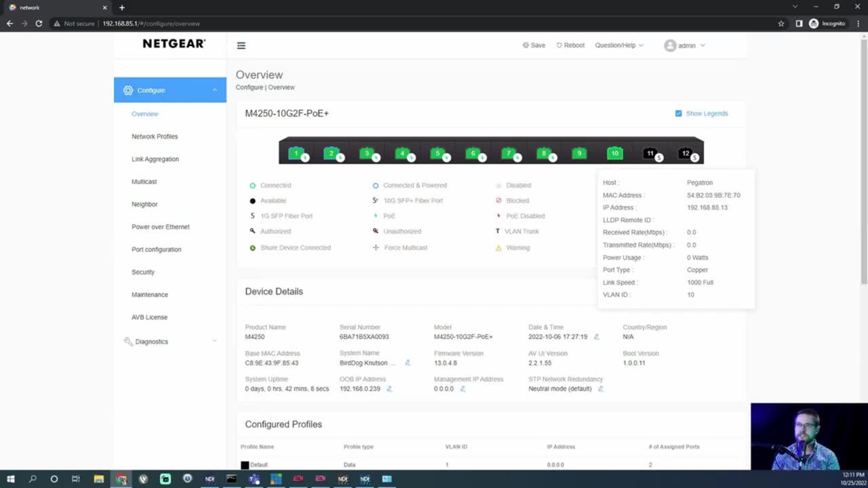Click the NETGEAR logo

pos(174,43)
